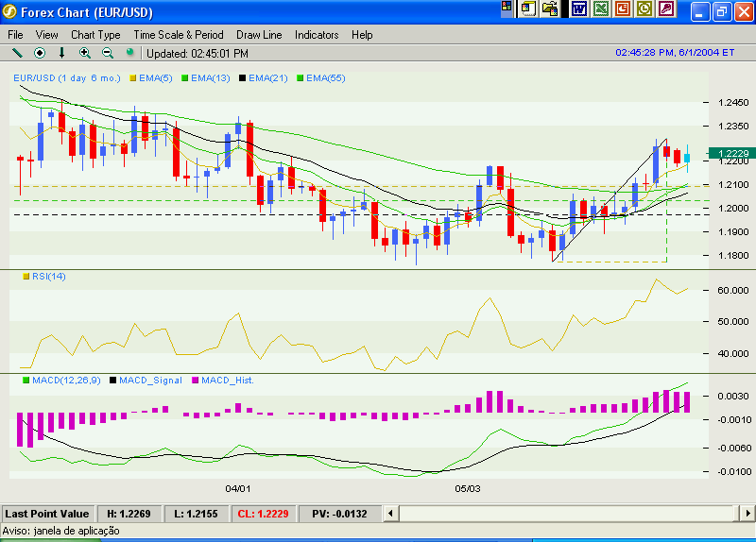The height and width of the screenshot is (542, 756).
Task: Open the Time Scale & Period menu
Action: (x=179, y=35)
